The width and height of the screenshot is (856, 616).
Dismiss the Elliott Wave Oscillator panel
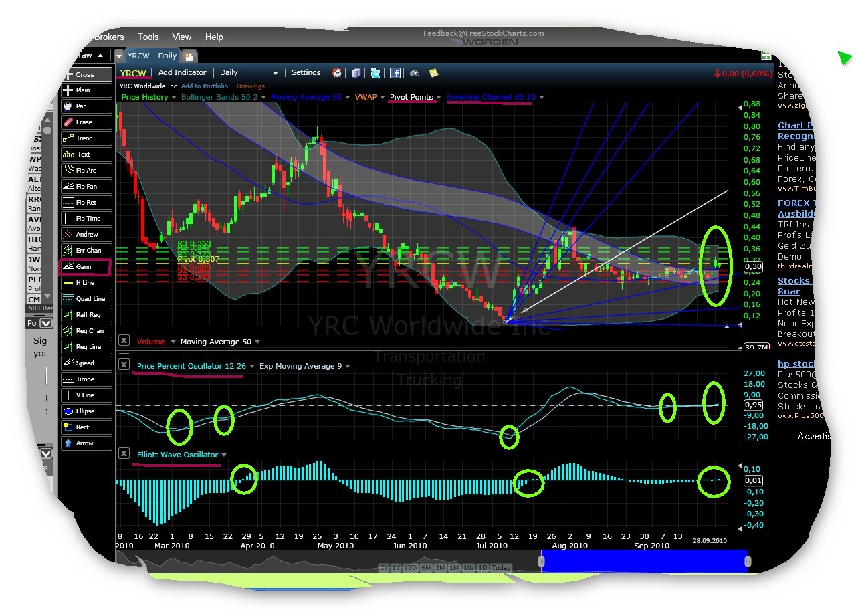[124, 453]
